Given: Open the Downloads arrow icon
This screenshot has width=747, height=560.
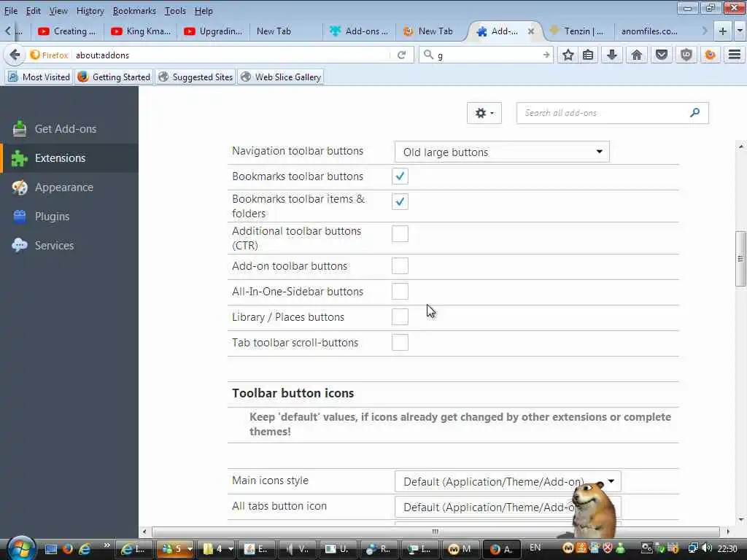Looking at the screenshot, I should point(612,55).
